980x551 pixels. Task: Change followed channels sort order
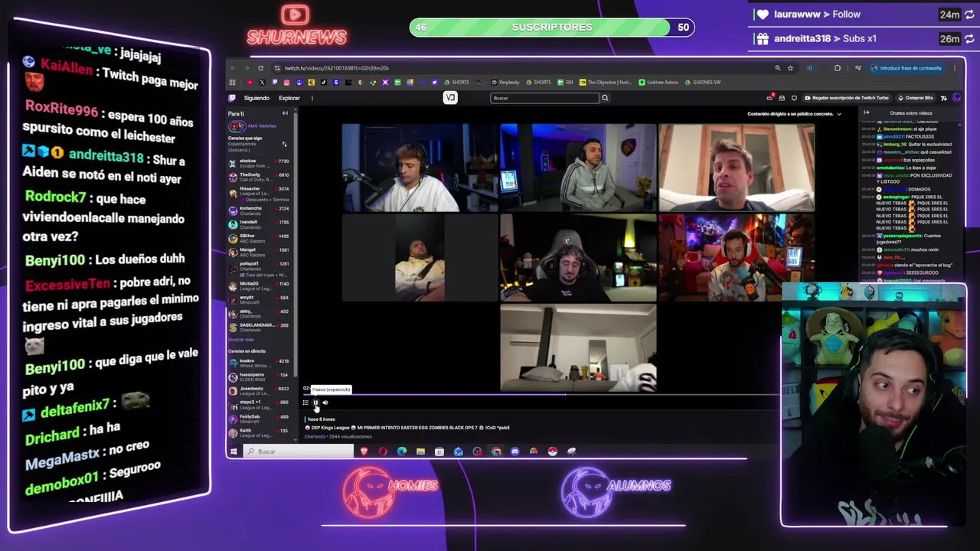tap(284, 144)
